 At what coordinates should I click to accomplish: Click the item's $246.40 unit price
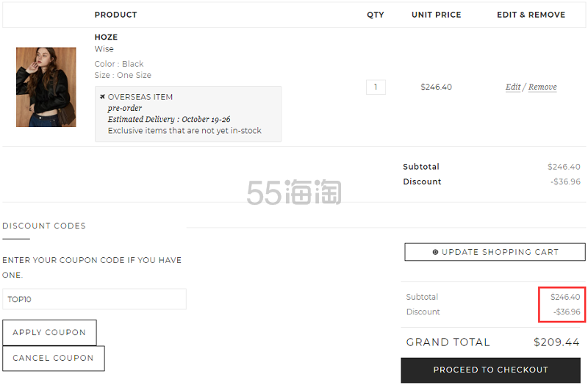pyautogui.click(x=436, y=87)
